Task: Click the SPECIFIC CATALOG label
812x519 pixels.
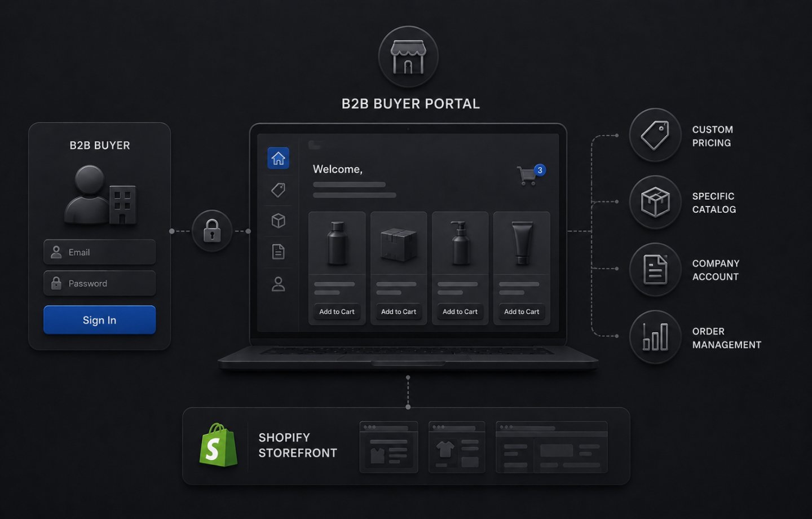Action: [714, 203]
